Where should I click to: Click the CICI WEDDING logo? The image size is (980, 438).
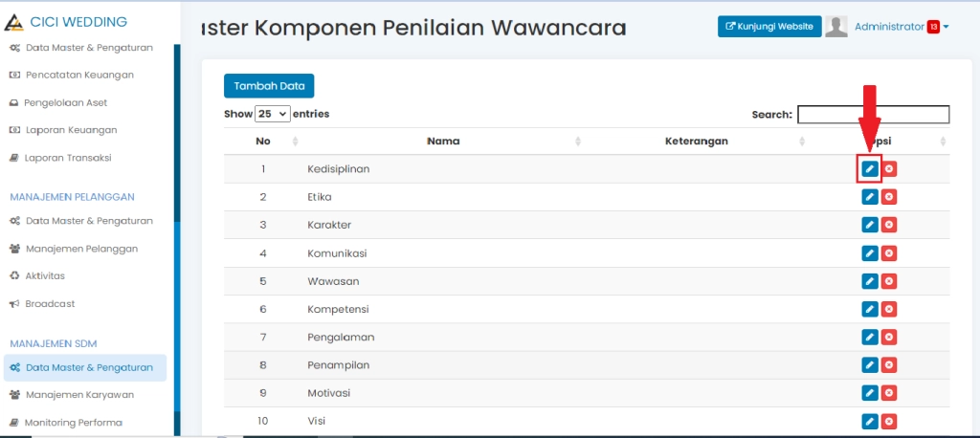coord(67,21)
